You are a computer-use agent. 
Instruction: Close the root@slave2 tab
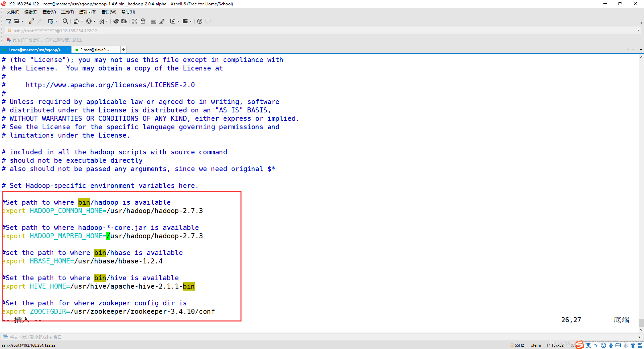pos(116,50)
